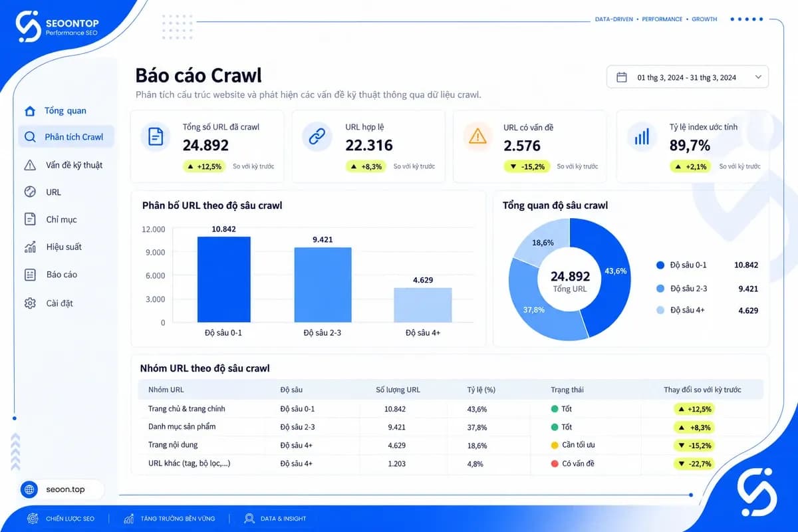Click the 89,7% index rate value

[690, 146]
